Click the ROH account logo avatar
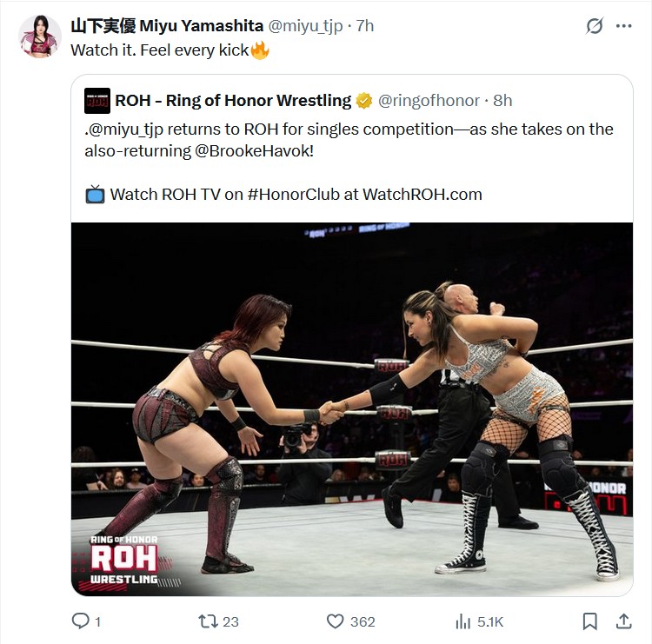652x644 pixels. coord(97,101)
